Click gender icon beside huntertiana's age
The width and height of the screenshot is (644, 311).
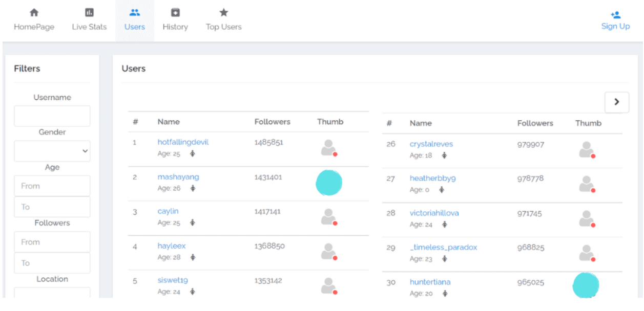tap(444, 294)
